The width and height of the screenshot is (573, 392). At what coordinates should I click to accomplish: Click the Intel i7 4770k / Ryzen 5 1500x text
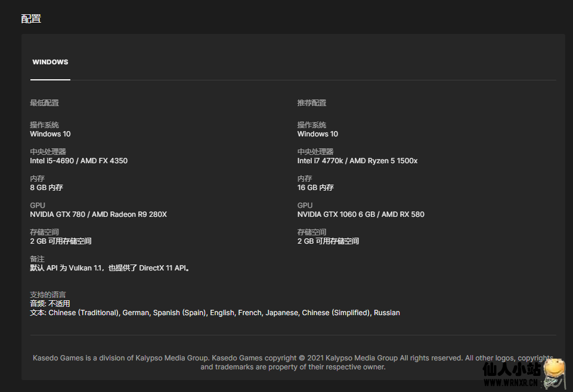[357, 161]
